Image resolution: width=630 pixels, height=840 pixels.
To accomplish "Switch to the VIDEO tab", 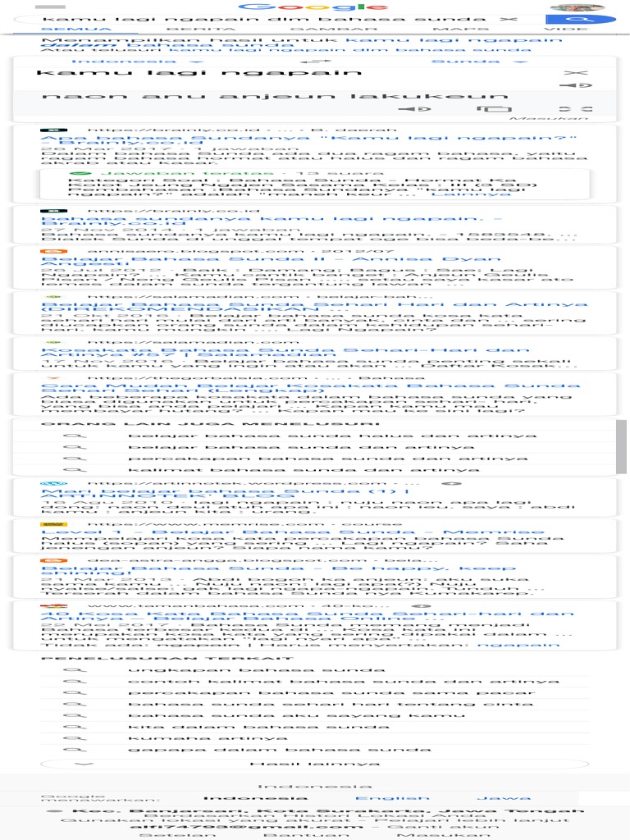I will [x=567, y=29].
